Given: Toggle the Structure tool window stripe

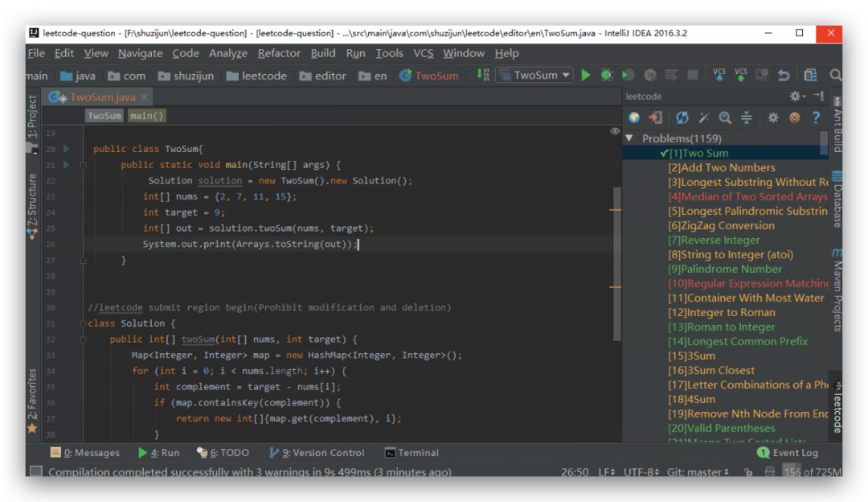Looking at the screenshot, I should [x=32, y=207].
